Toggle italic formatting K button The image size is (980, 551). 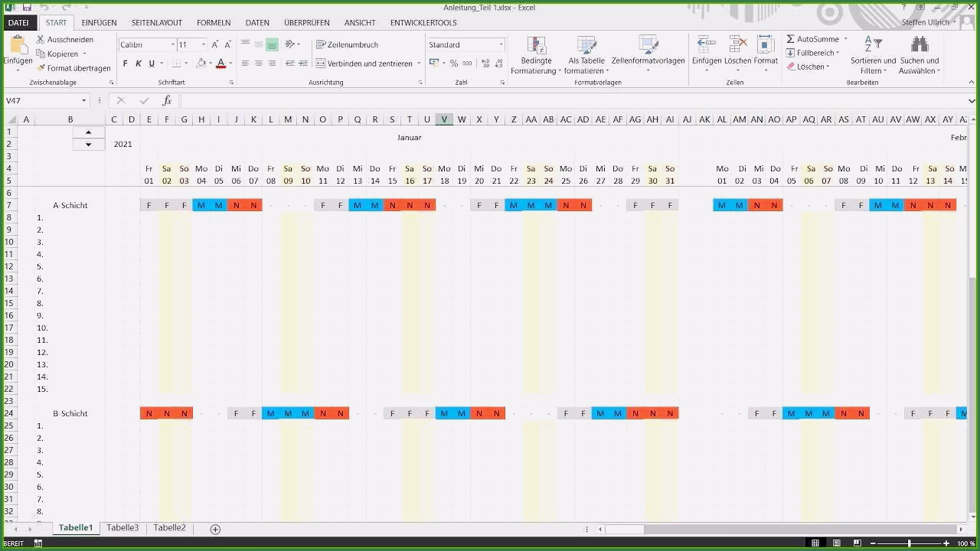(139, 64)
